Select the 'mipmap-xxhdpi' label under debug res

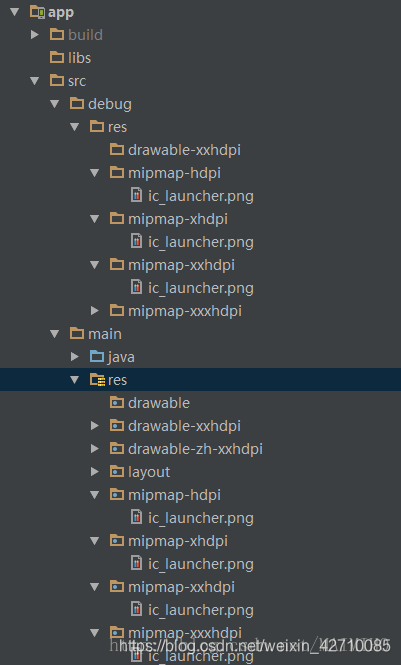coord(181,265)
